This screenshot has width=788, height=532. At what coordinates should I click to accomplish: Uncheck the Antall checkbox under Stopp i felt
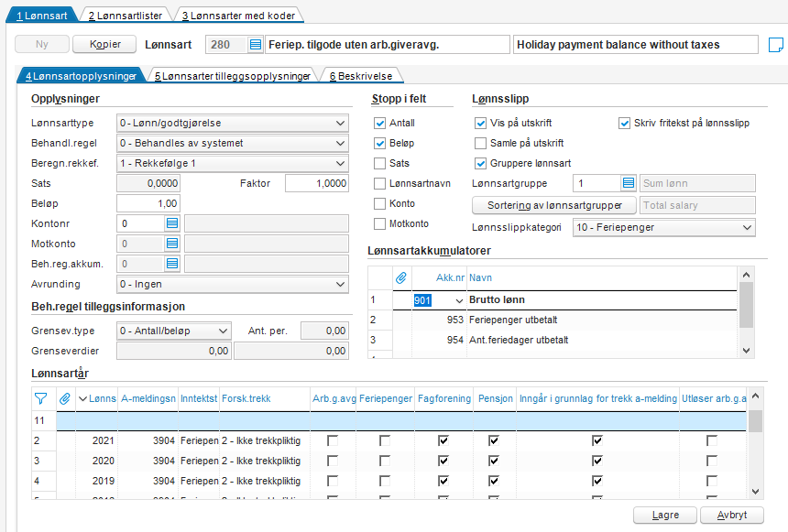(x=380, y=123)
